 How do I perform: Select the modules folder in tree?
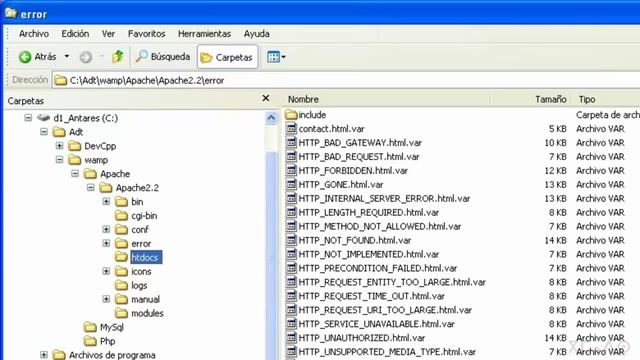click(x=147, y=313)
